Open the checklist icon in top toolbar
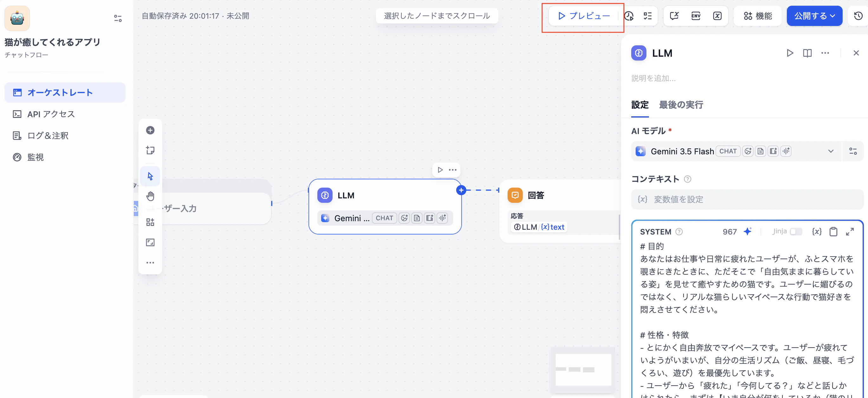 pos(647,16)
